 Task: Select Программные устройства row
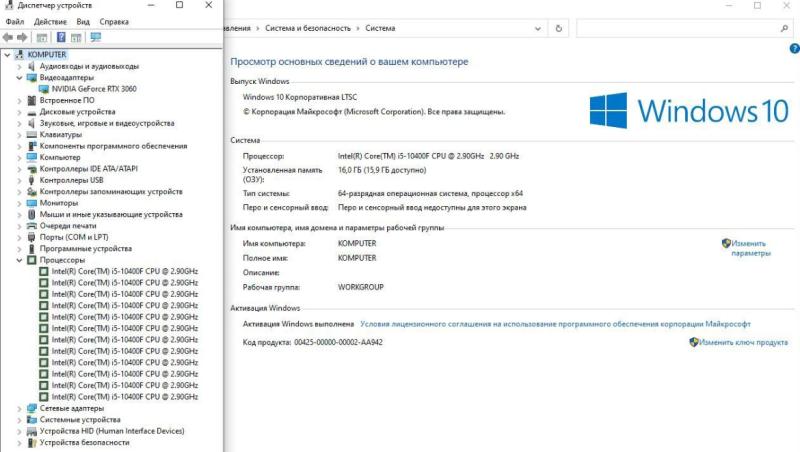coord(86,248)
